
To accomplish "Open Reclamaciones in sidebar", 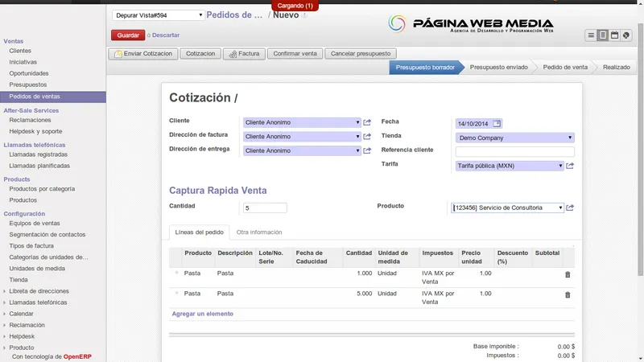I will (30, 120).
